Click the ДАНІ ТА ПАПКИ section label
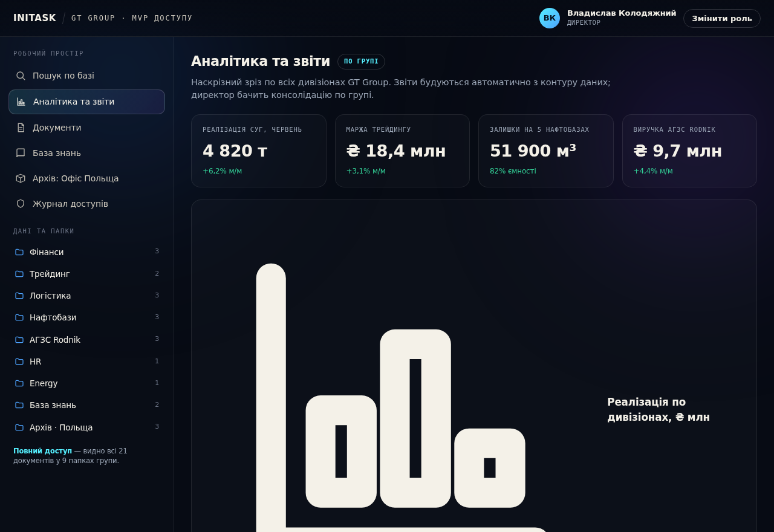Viewport: 774px width, 532px height. pos(44,231)
